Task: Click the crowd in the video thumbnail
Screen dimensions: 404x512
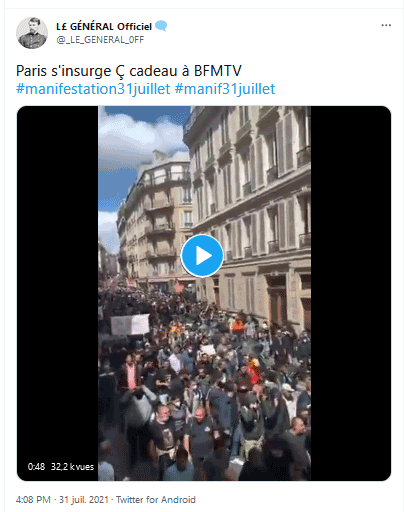Action: (204, 383)
